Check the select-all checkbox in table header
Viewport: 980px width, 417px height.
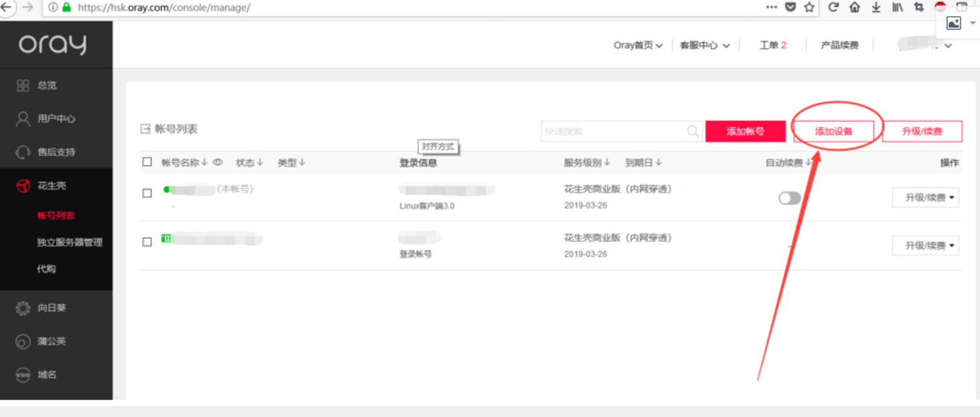pyautogui.click(x=147, y=162)
